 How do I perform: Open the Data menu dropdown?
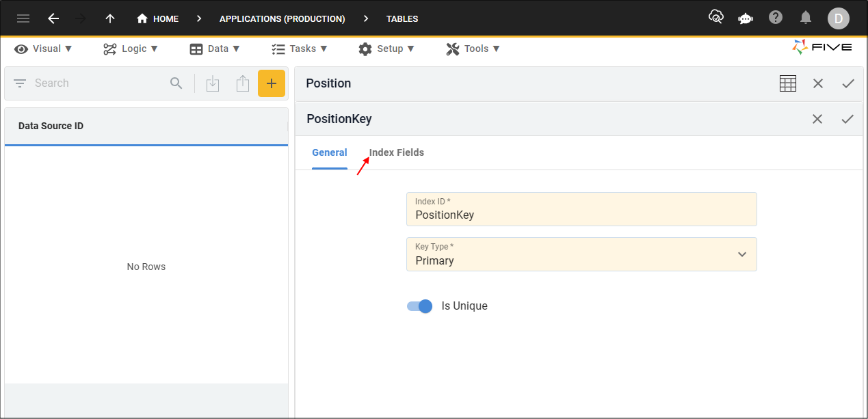click(215, 49)
